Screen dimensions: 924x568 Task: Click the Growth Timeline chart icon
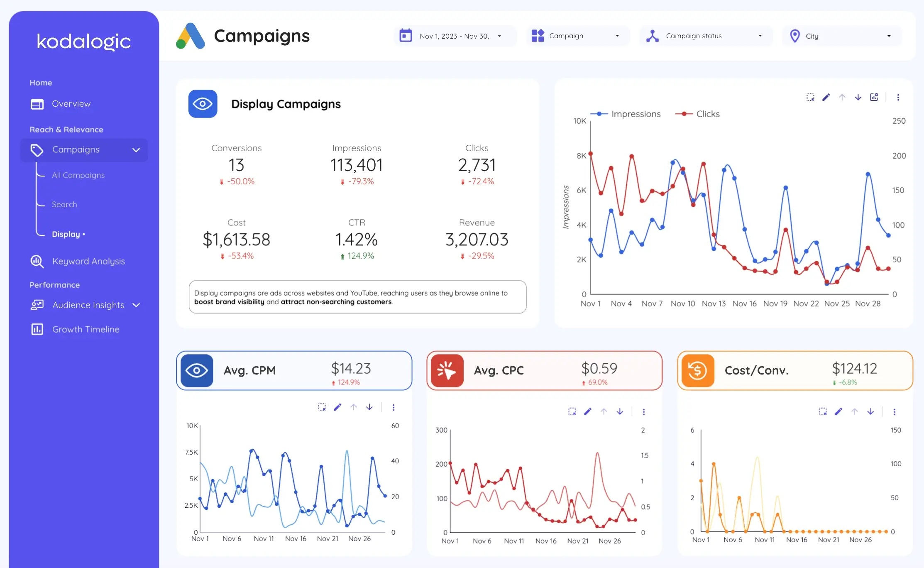[x=37, y=329]
